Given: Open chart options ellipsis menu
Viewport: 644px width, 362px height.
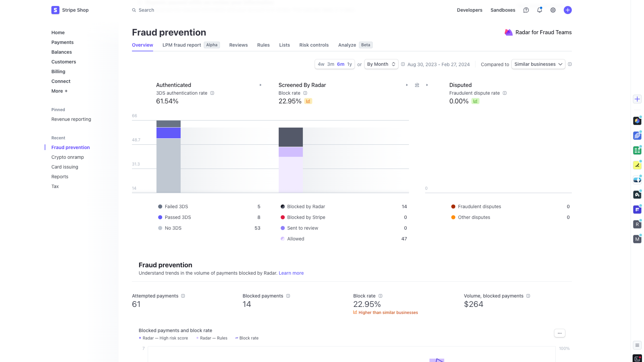Looking at the screenshot, I should tap(559, 333).
